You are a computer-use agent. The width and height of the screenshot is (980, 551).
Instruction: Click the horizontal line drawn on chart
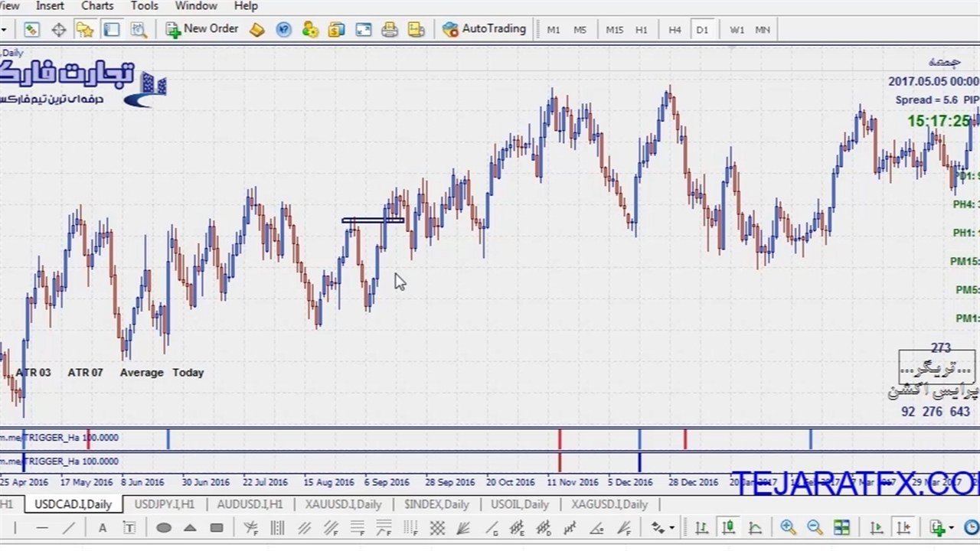pos(373,220)
